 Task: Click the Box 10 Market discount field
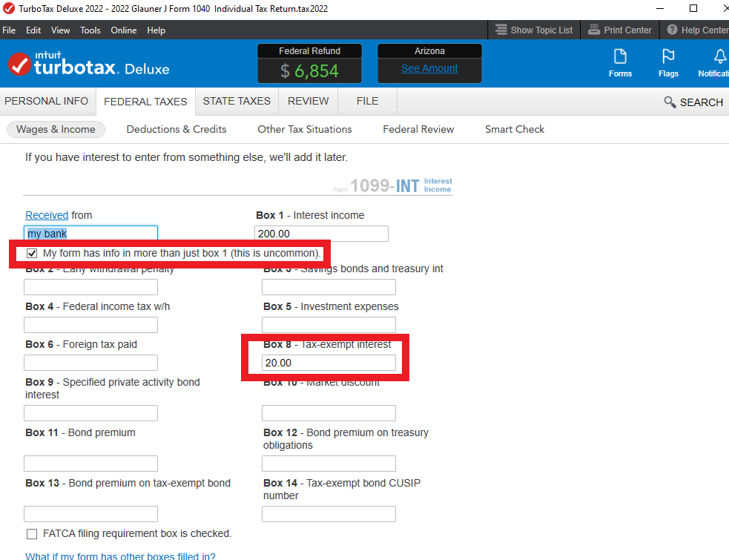[x=329, y=413]
